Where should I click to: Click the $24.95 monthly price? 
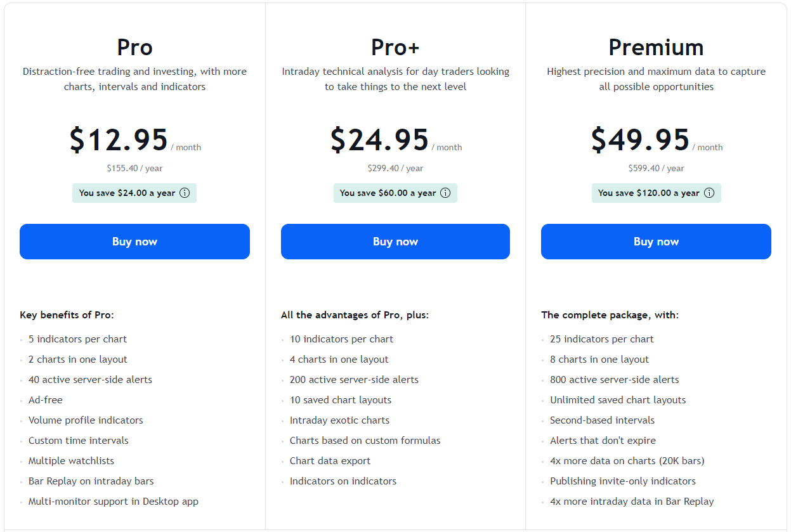coord(379,139)
